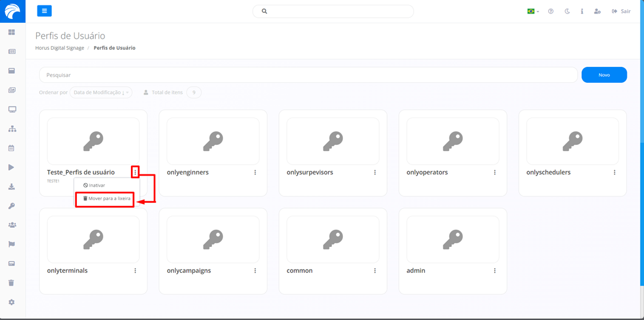The width and height of the screenshot is (644, 320).
Task: Open options menu for onlysurpevisors
Action: coord(375,173)
